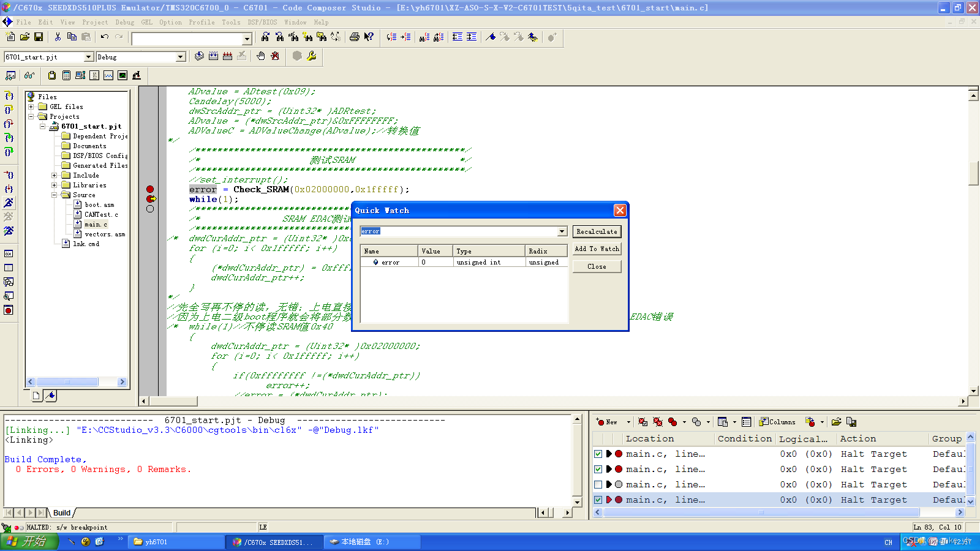
Task: Click the Step Into debug icon
Action: 9,96
